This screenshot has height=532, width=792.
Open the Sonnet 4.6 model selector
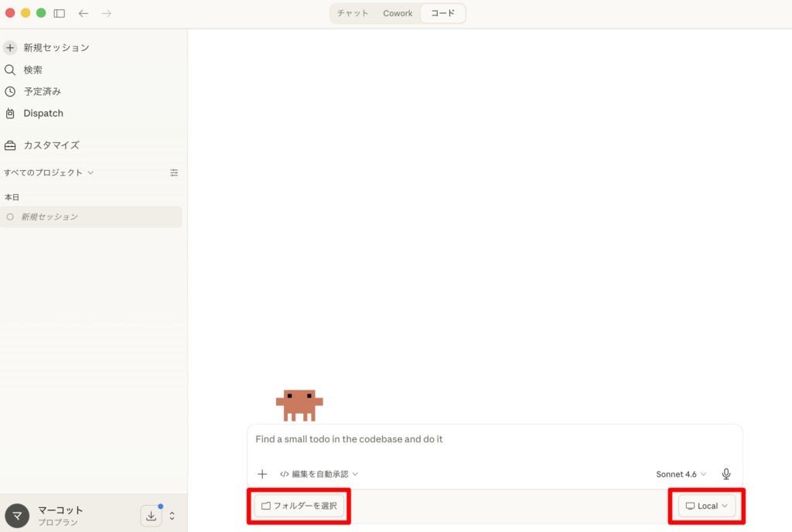pyautogui.click(x=681, y=474)
